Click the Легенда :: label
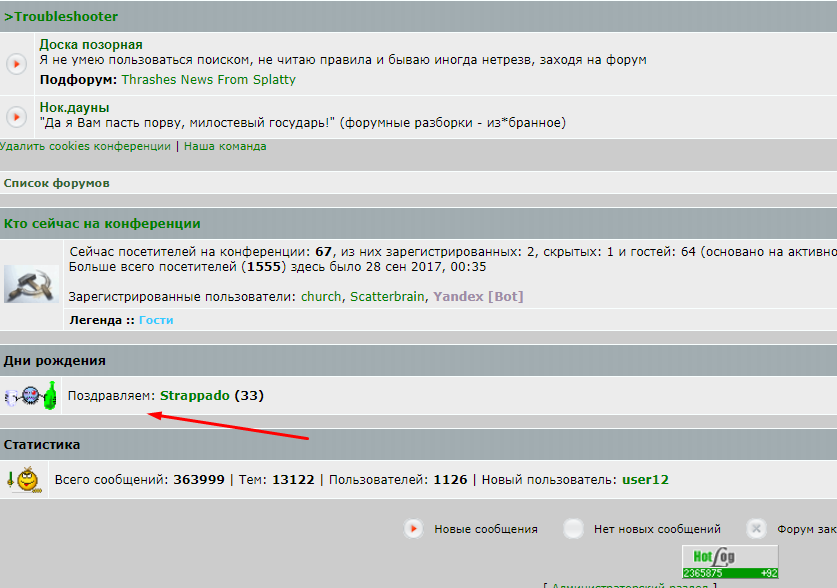 (x=101, y=320)
